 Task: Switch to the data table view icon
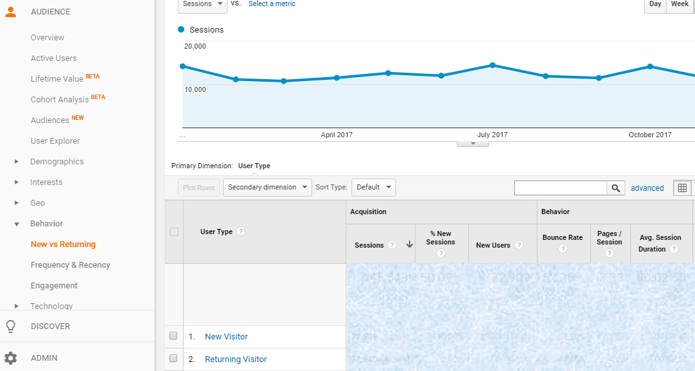pyautogui.click(x=682, y=188)
